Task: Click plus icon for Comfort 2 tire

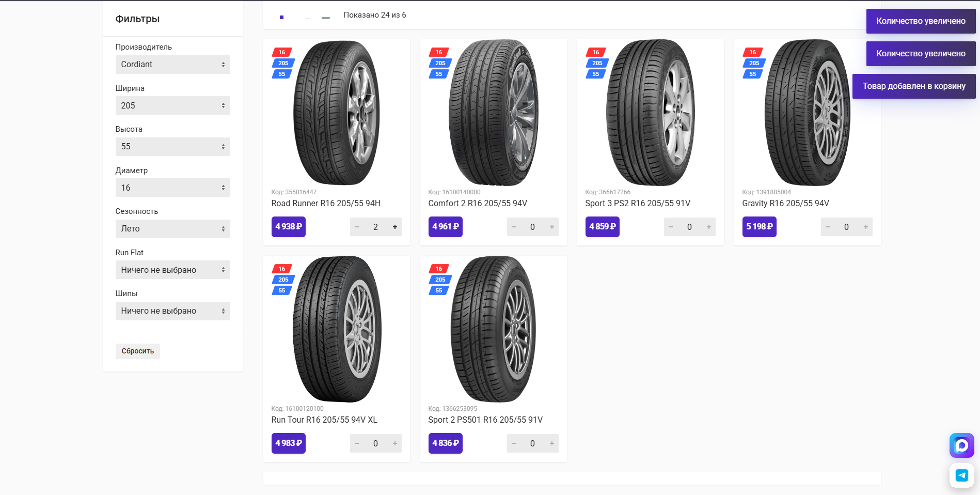Action: (552, 227)
